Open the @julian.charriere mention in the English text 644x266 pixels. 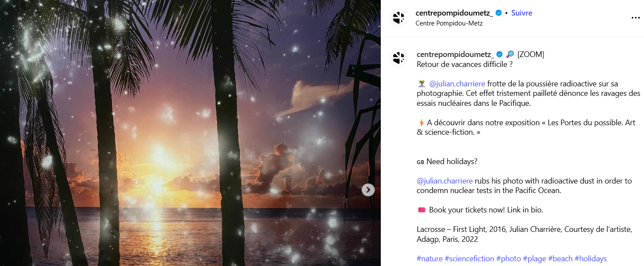click(x=445, y=181)
